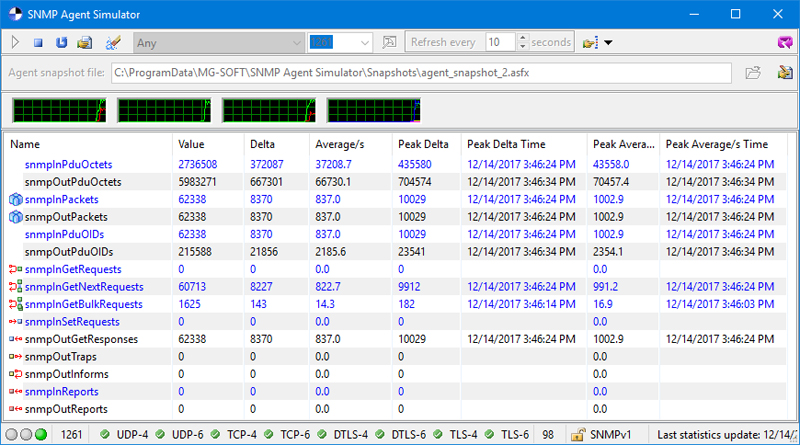Click the restart agent icon in toolbar
Image resolution: width=800 pixels, height=445 pixels.
61,42
